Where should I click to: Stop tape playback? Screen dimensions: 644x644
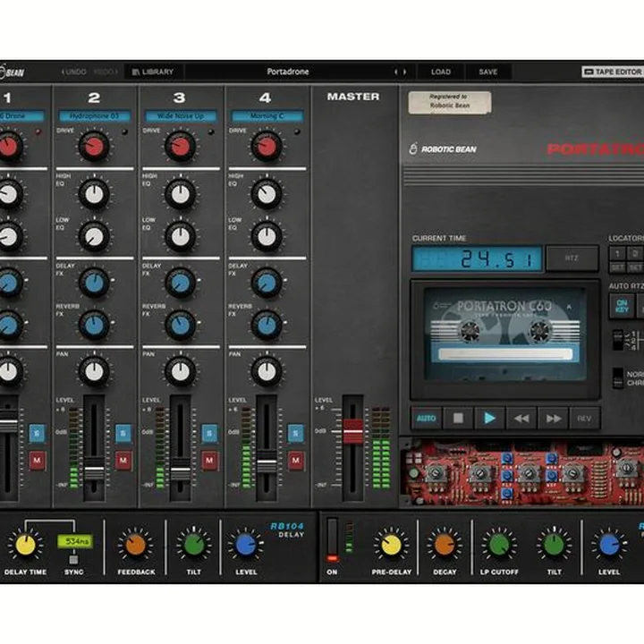click(x=458, y=419)
